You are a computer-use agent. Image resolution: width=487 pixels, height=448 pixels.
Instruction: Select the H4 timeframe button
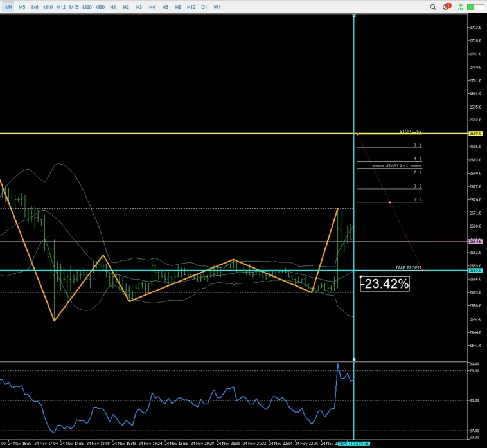[152, 6]
